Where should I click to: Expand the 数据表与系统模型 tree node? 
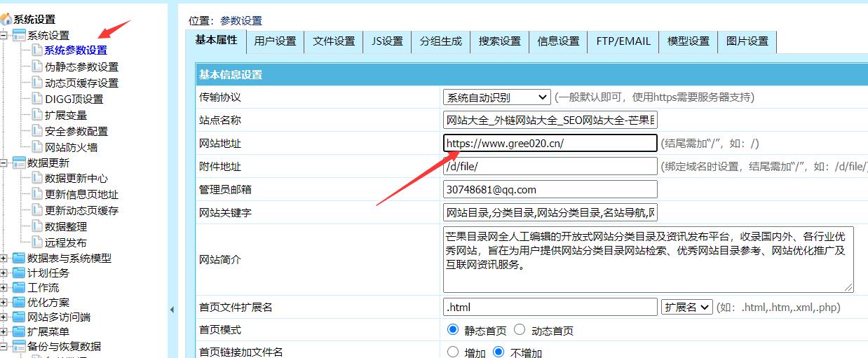coord(4,259)
